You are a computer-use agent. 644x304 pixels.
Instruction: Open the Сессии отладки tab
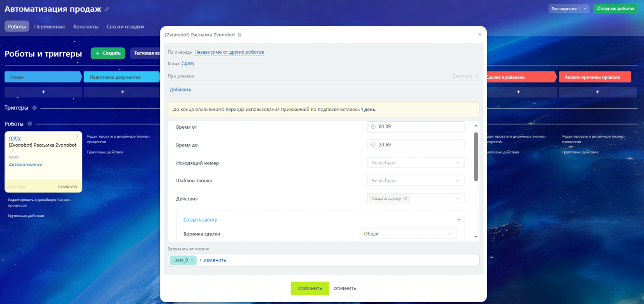[125, 26]
